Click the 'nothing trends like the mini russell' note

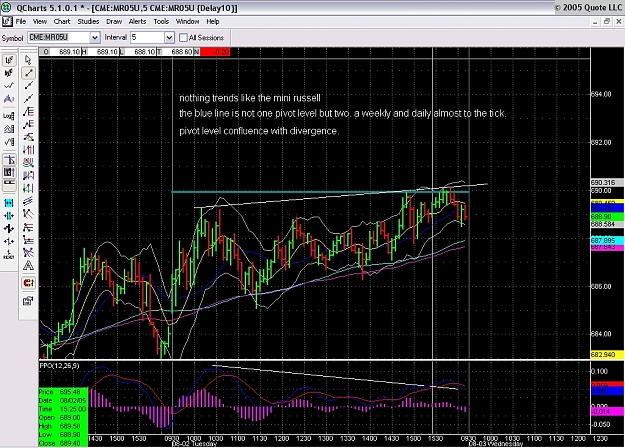click(x=250, y=98)
